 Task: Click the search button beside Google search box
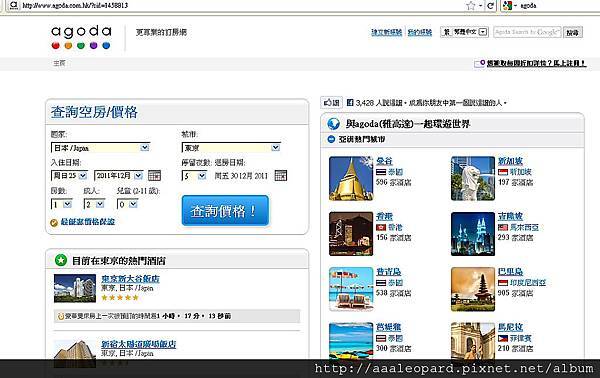tap(573, 33)
